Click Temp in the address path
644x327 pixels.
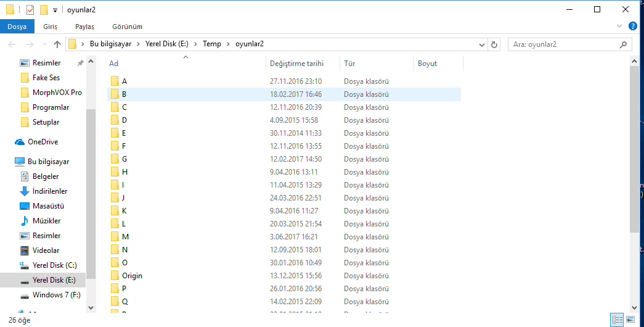click(x=212, y=44)
